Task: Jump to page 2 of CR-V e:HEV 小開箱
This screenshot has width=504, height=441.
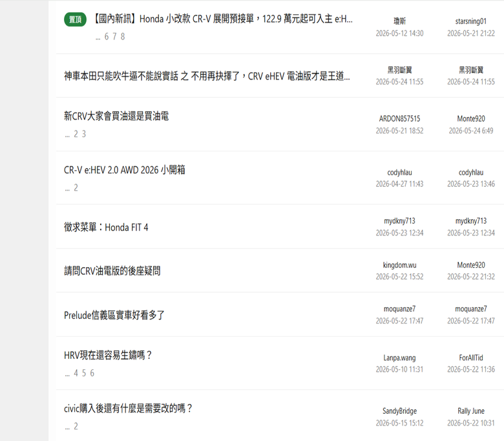Action: [76, 188]
